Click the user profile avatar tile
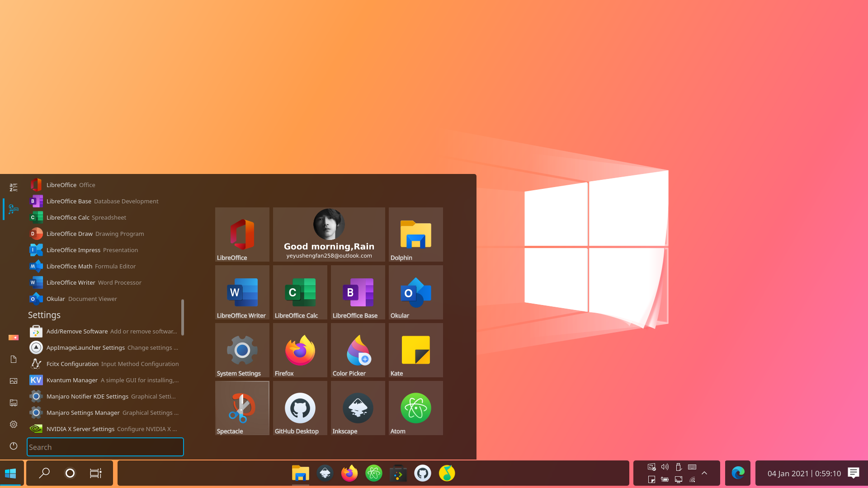Image resolution: width=868 pixels, height=488 pixels. pos(329,235)
